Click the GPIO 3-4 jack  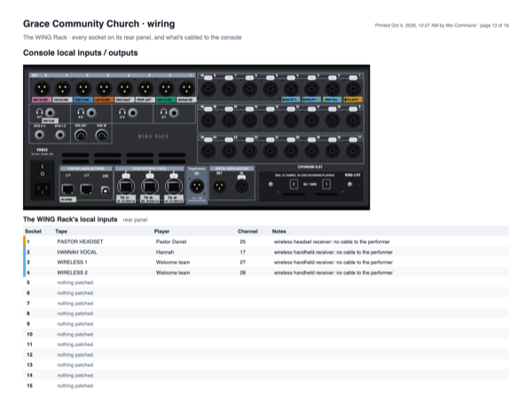(x=40, y=135)
